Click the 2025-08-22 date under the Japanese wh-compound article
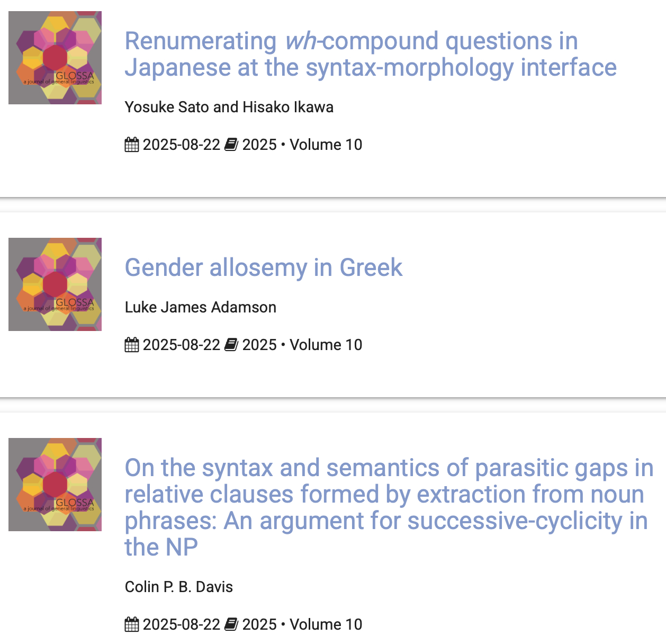This screenshot has height=644, width=666. [x=182, y=145]
